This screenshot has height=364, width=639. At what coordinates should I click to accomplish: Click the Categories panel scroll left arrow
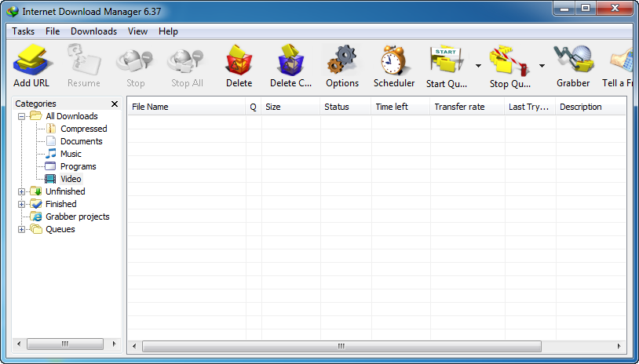point(19,344)
